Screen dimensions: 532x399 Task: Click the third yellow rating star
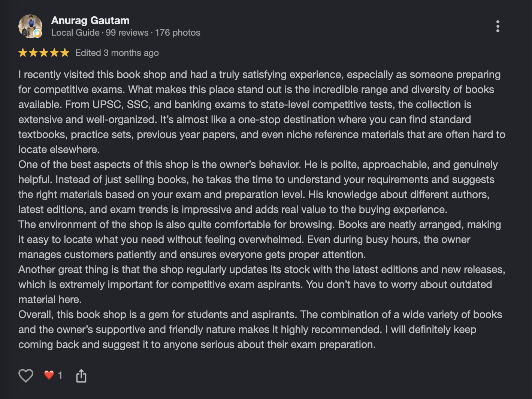(x=44, y=52)
